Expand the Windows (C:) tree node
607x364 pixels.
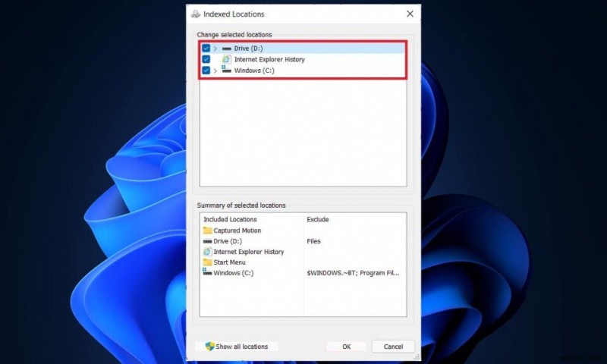coord(215,71)
